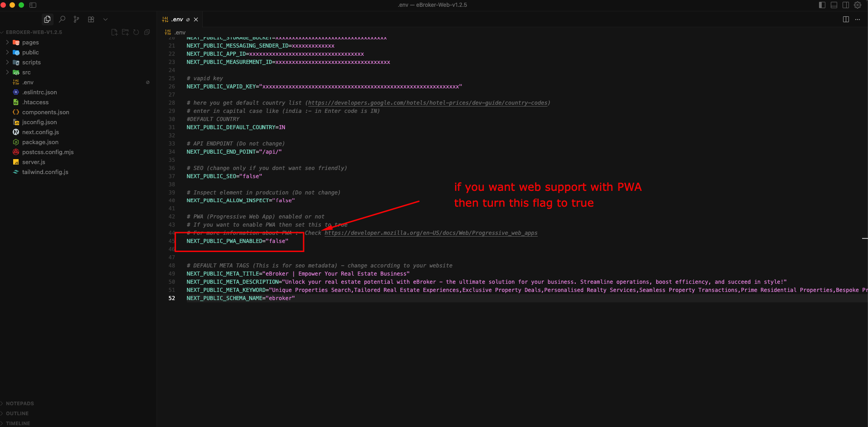This screenshot has width=868, height=427.
Task: Select the pages folder icon
Action: pyautogui.click(x=16, y=42)
